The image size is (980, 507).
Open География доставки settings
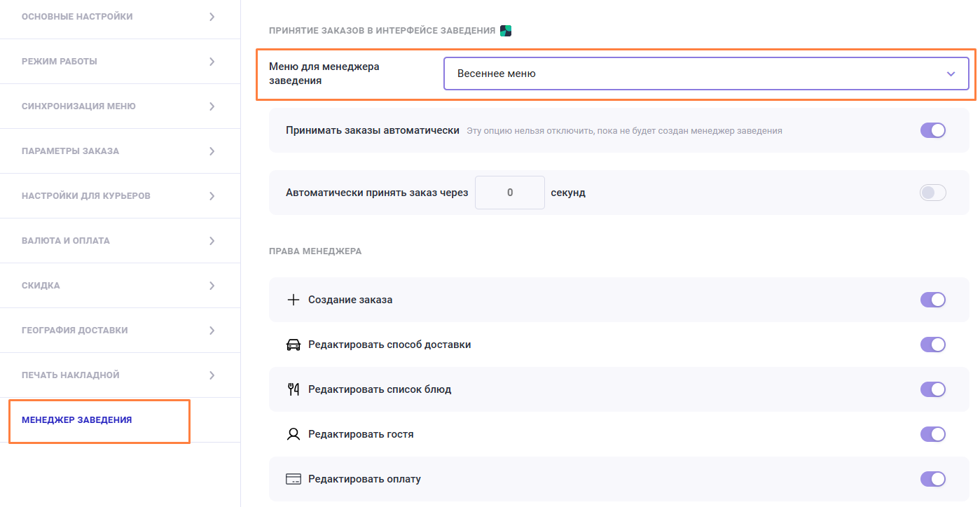pyautogui.click(x=119, y=331)
